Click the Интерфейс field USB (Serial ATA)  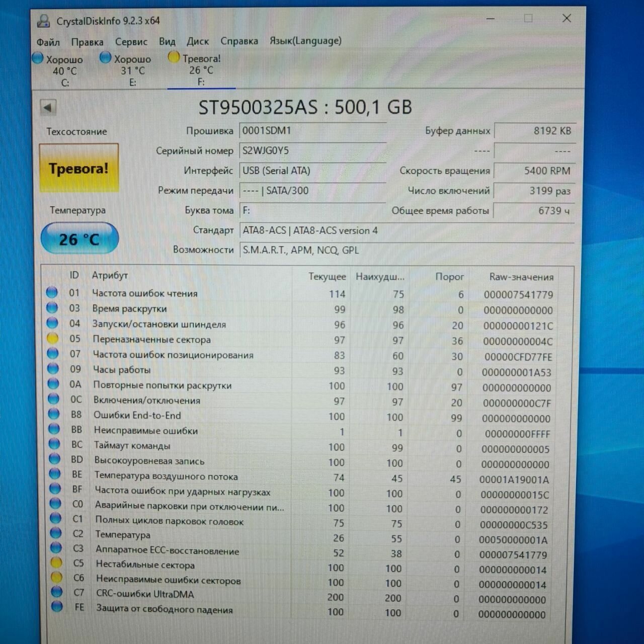tap(312, 171)
